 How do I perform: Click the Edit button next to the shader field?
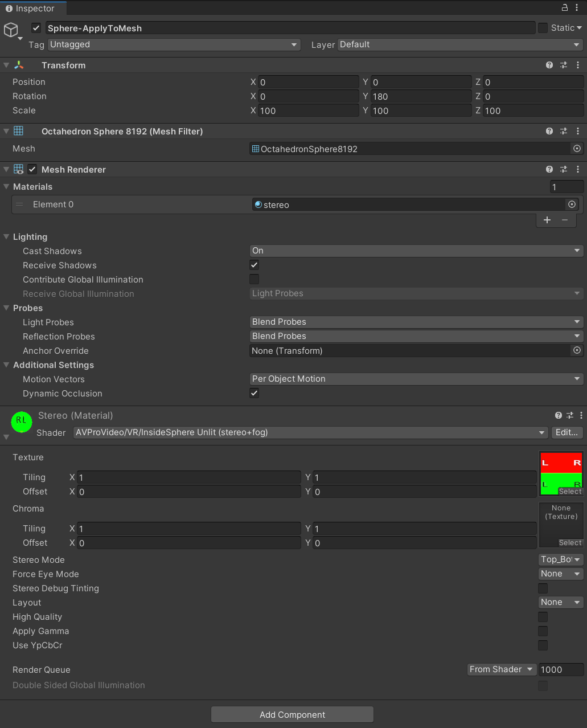[x=567, y=432]
